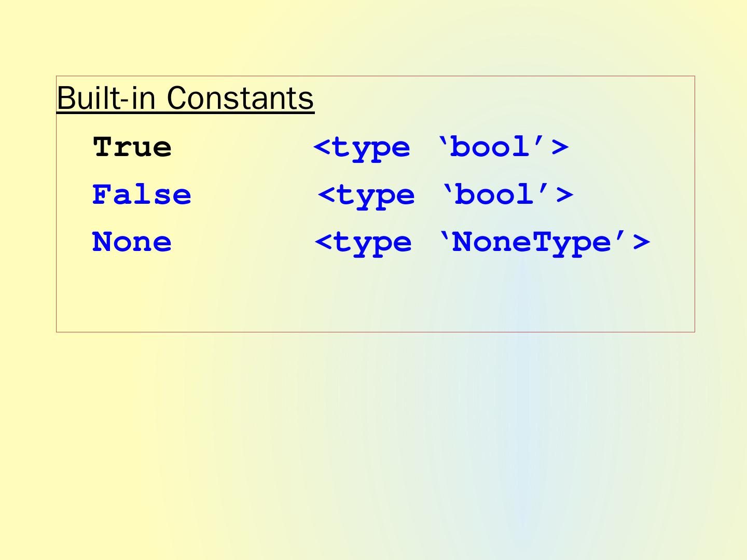Click the closing bracket after NoneType

(642, 242)
